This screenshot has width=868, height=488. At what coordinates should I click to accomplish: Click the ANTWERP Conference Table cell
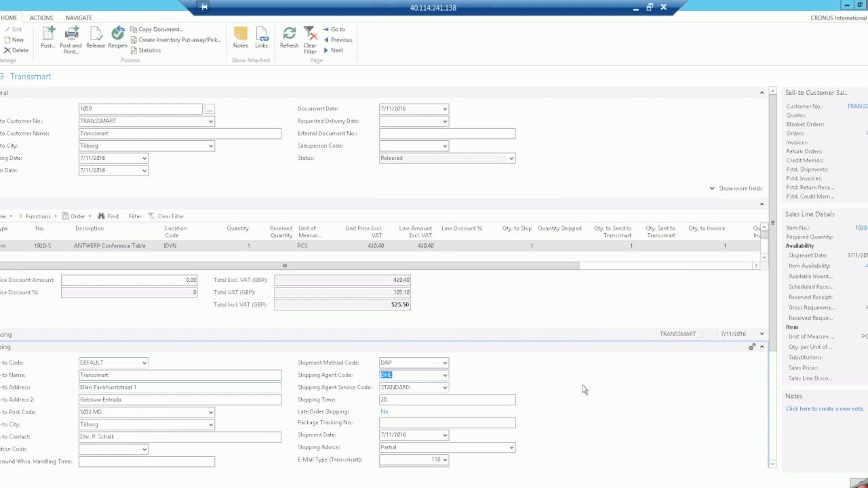tap(109, 246)
